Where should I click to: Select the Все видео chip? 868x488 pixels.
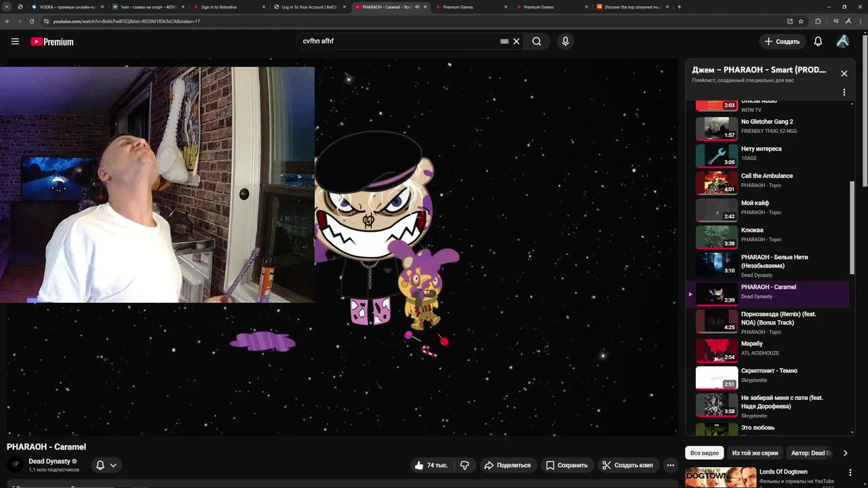[704, 453]
